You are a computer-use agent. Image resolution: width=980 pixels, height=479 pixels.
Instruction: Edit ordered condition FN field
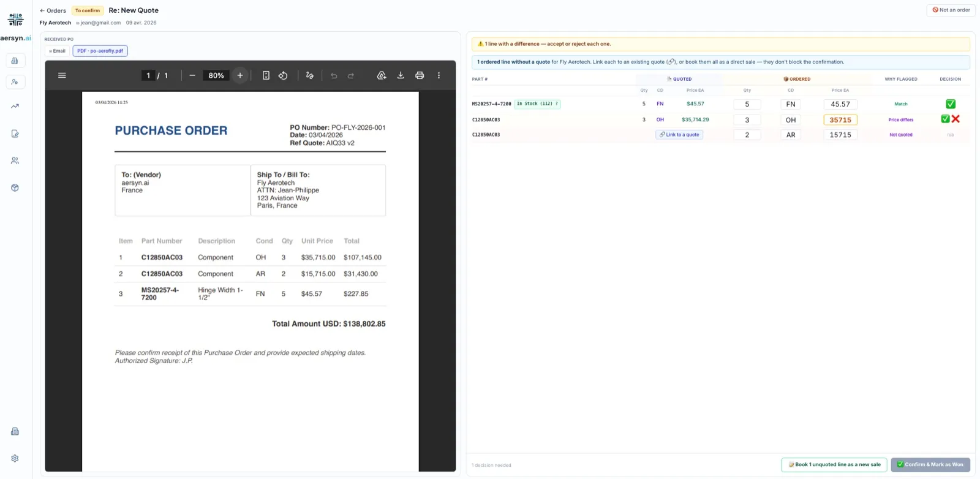tap(791, 104)
